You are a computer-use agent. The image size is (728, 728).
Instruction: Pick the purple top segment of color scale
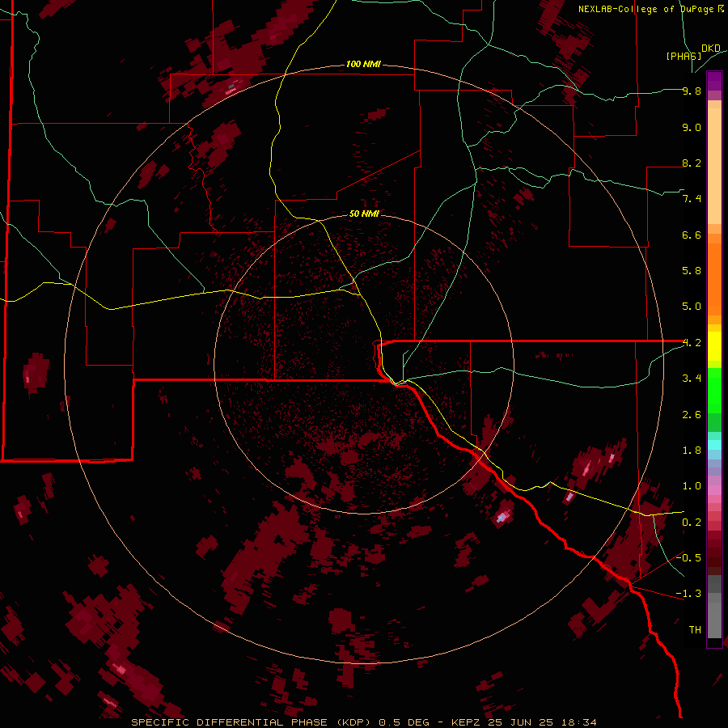click(x=714, y=81)
